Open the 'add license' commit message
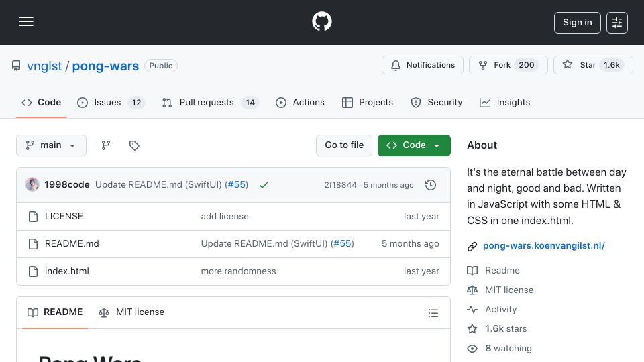This screenshot has height=362, width=644. [225, 217]
